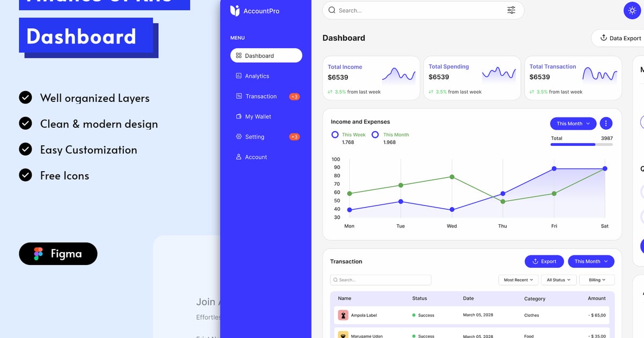Select the This Month legend radio circle
The height and width of the screenshot is (338, 644).
tap(375, 135)
